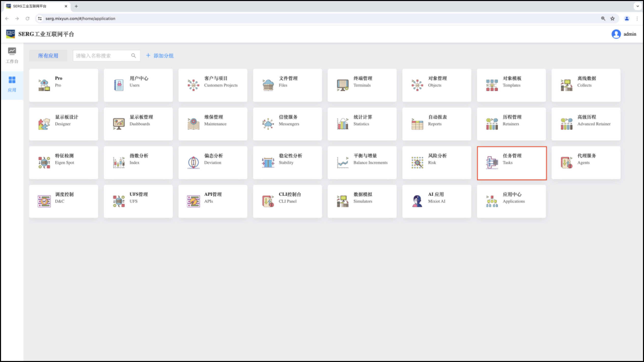This screenshot has height=362, width=644.
Task: Open the Risk (风险分析) app icon
Action: tap(417, 163)
